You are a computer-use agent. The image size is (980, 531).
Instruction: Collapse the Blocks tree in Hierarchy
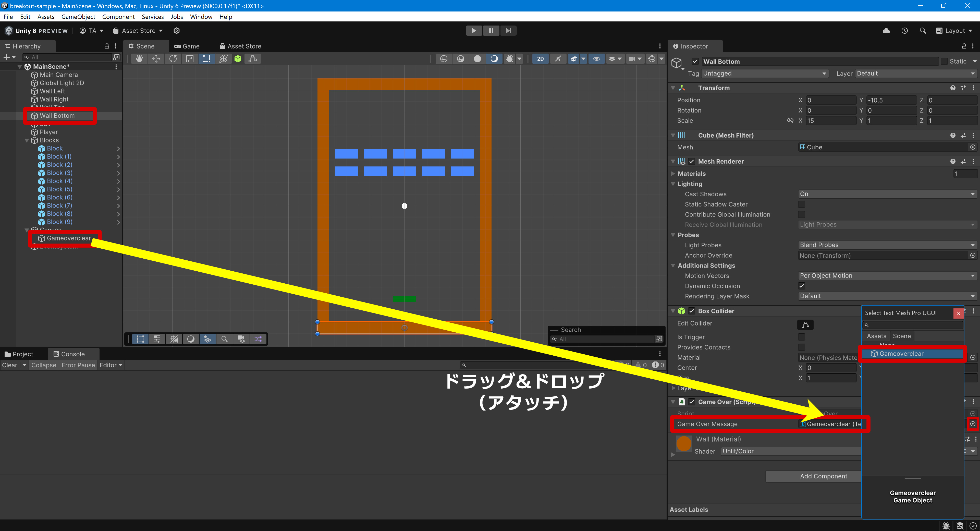coord(27,140)
